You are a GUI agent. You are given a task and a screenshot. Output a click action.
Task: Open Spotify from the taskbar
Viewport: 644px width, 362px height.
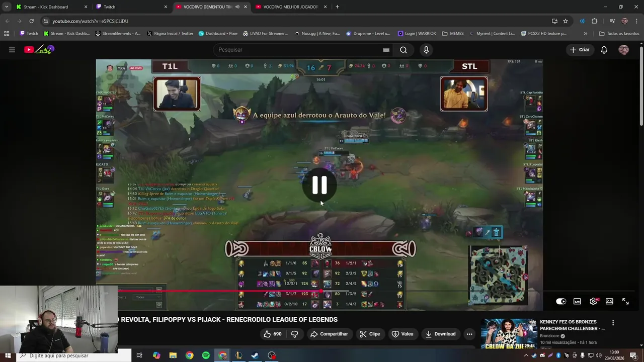coord(206,355)
